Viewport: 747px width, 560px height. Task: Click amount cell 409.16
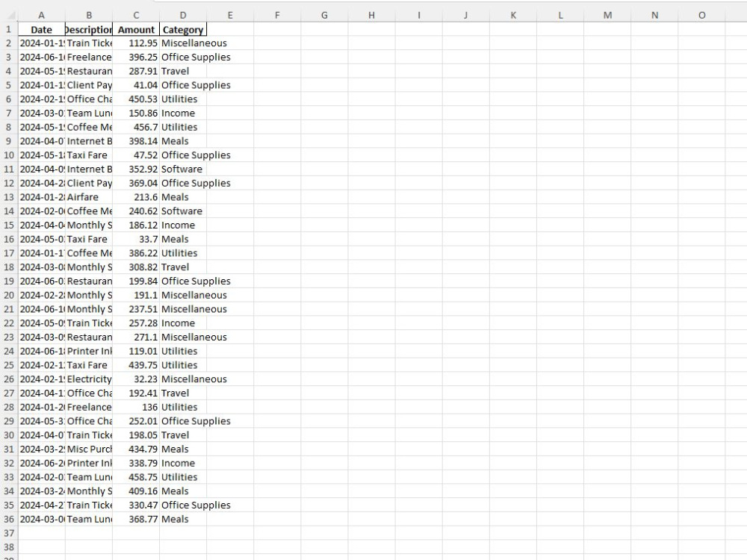pyautogui.click(x=136, y=491)
